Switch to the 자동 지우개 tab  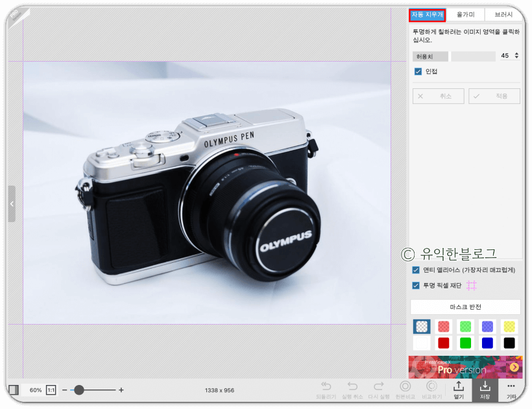point(427,15)
